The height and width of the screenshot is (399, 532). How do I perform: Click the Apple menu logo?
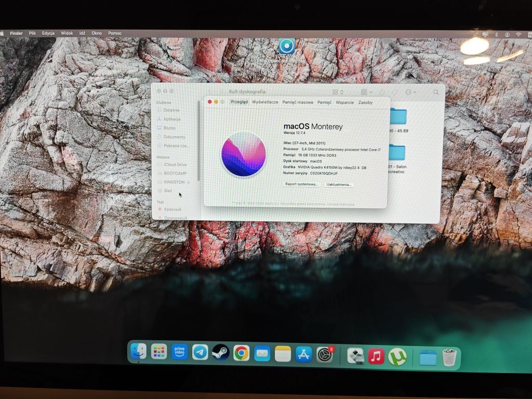(2, 33)
